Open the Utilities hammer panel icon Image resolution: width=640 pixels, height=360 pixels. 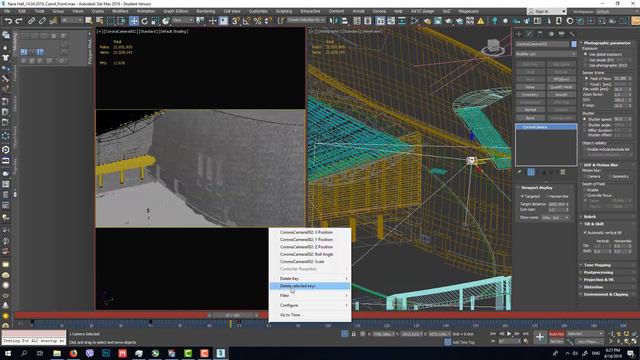tap(572, 34)
